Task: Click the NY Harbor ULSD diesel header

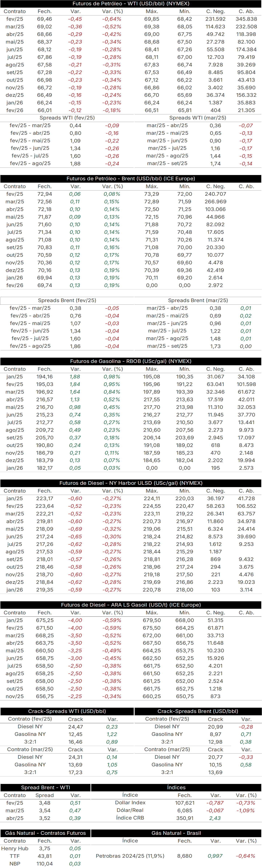Action: coord(131,483)
